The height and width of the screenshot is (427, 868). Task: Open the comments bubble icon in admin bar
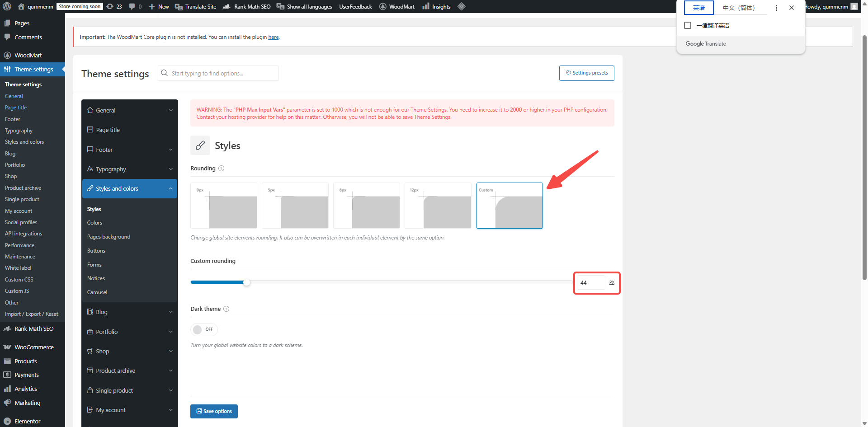click(x=132, y=6)
